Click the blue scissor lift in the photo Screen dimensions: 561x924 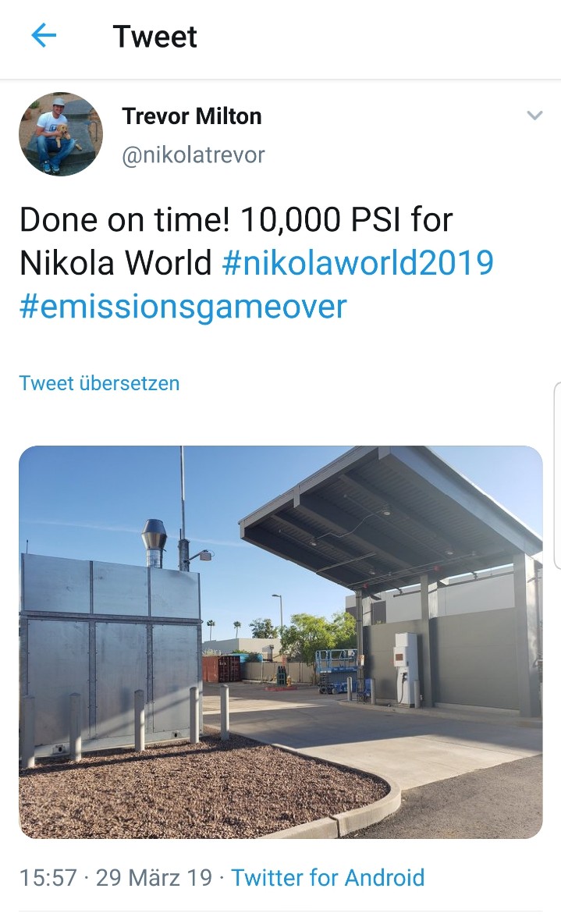tap(336, 670)
